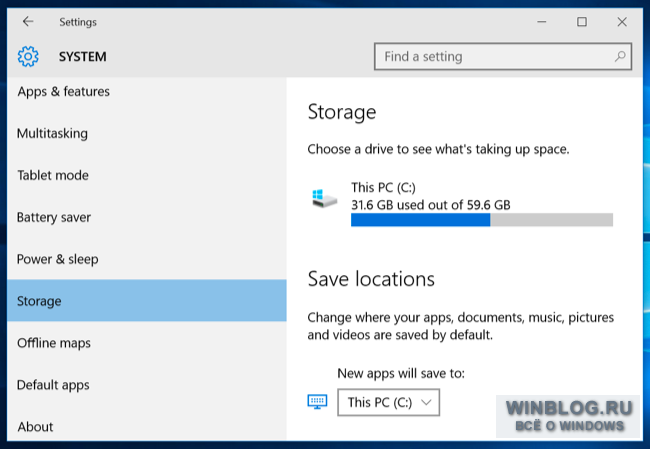This screenshot has height=449, width=650.
Task: Click the System gear icon
Action: [x=28, y=56]
